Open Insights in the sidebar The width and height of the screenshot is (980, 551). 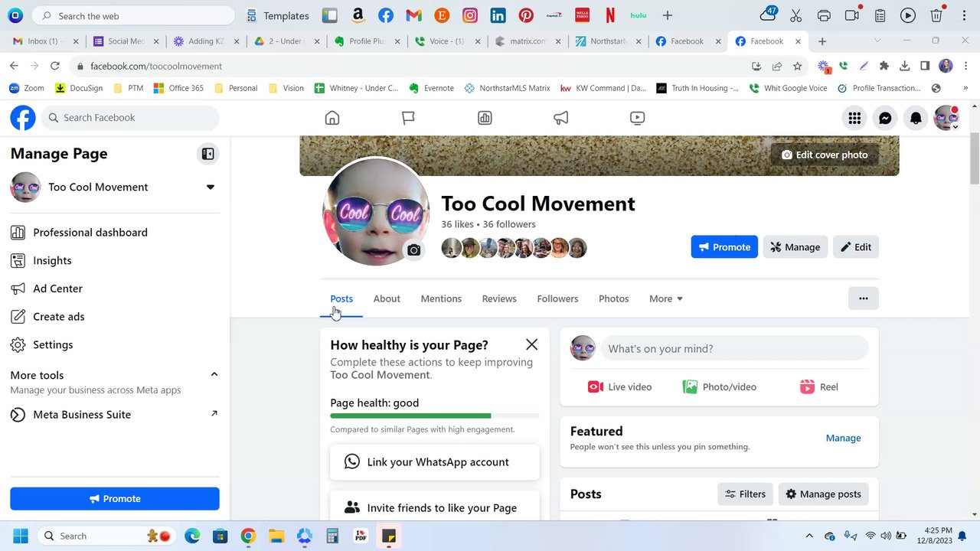coord(115,260)
